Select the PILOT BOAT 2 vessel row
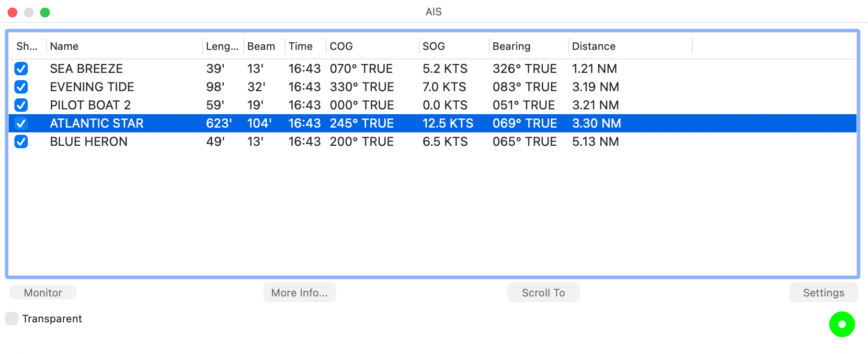 tap(433, 105)
